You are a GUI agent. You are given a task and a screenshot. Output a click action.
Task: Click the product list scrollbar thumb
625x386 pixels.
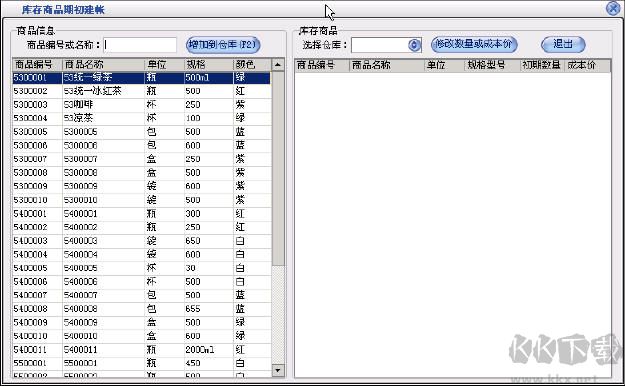coord(278,168)
